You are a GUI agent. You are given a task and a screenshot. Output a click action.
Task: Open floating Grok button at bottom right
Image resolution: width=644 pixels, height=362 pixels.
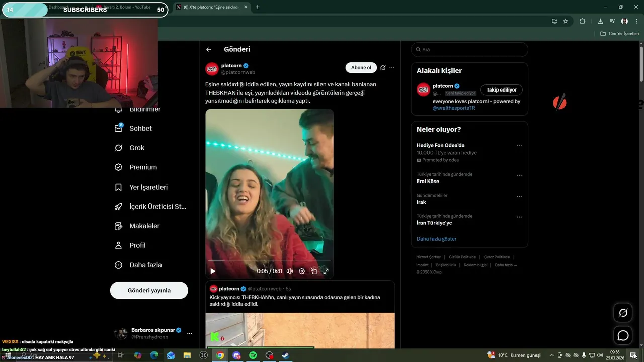click(623, 313)
